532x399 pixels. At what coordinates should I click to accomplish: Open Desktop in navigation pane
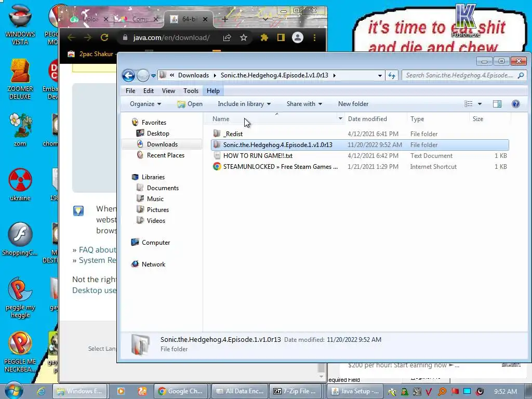pos(158,134)
